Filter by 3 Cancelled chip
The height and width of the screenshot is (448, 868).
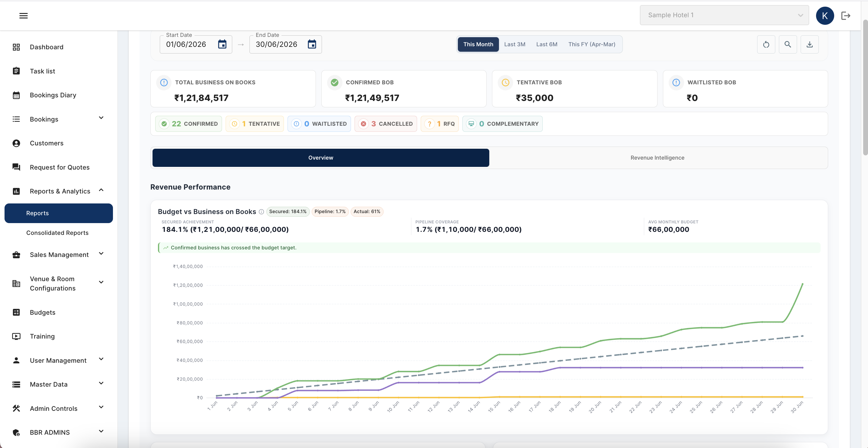(386, 124)
